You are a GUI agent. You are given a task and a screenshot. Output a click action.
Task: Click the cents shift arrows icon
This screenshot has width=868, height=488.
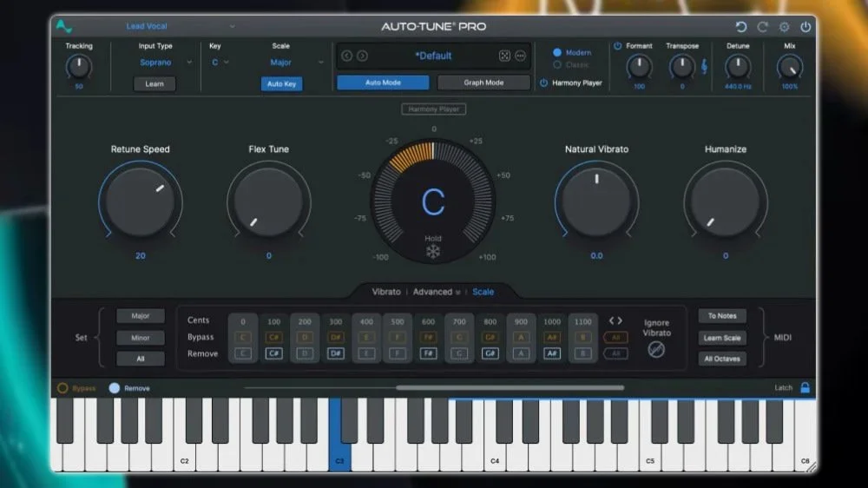[615, 320]
